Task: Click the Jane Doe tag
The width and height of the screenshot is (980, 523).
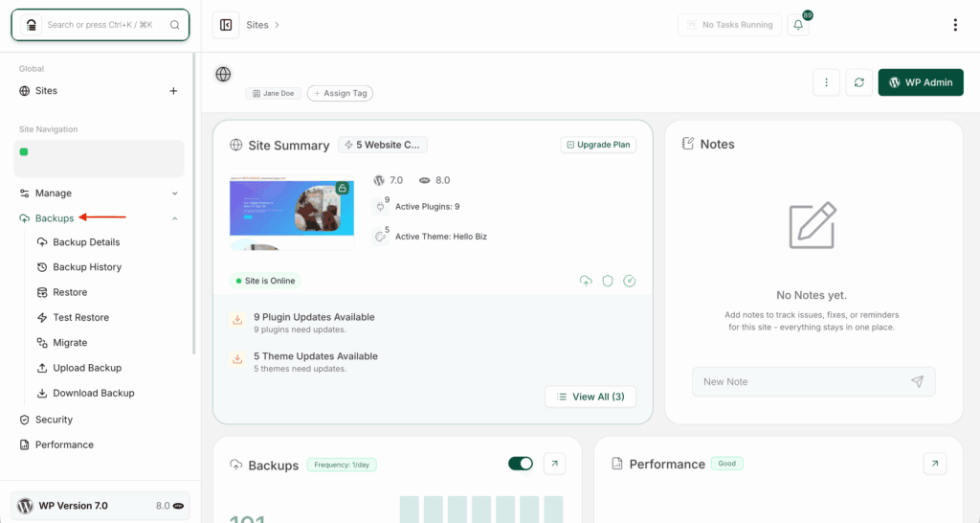Action: click(273, 93)
